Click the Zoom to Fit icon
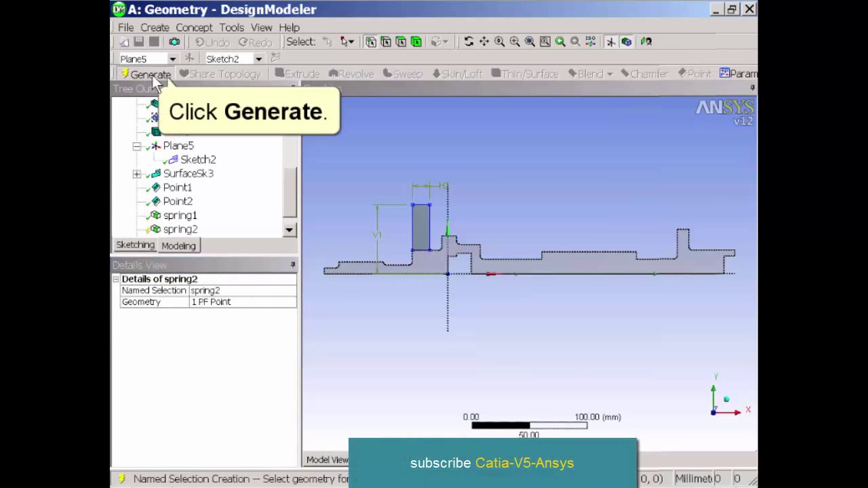 pyautogui.click(x=530, y=42)
